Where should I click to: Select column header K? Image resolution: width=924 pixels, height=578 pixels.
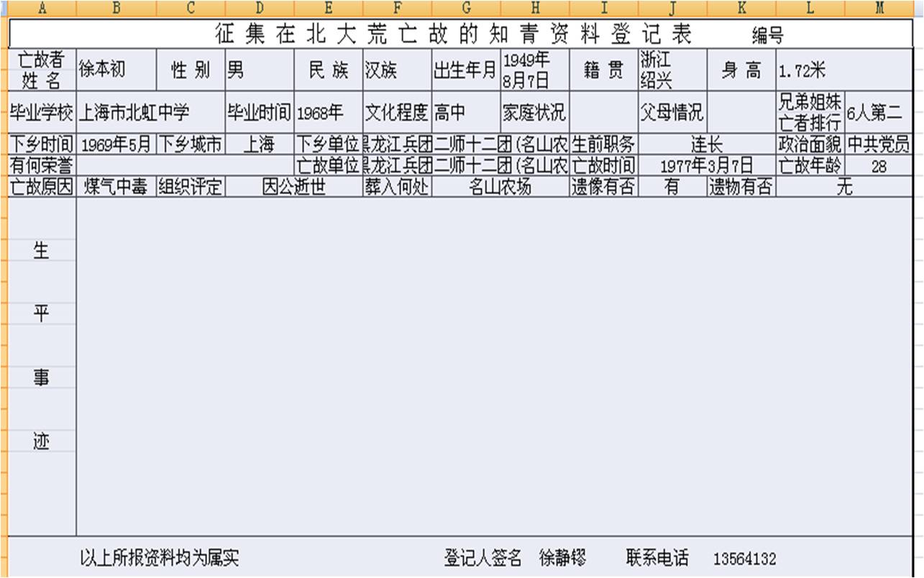741,8
